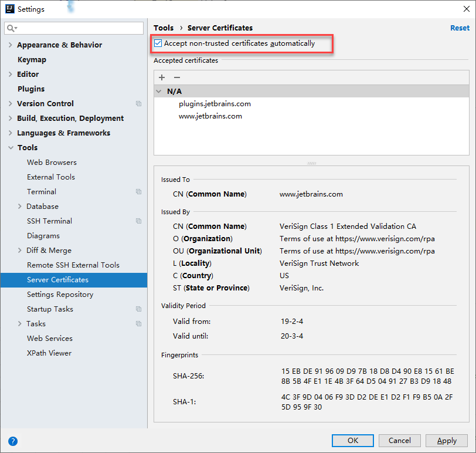Focus the settings search field
476x453 pixels.
tap(74, 28)
